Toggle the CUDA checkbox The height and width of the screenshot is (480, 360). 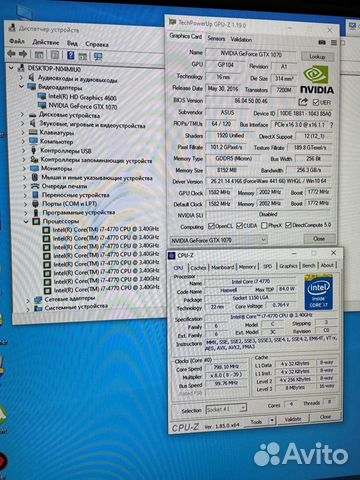[239, 226]
